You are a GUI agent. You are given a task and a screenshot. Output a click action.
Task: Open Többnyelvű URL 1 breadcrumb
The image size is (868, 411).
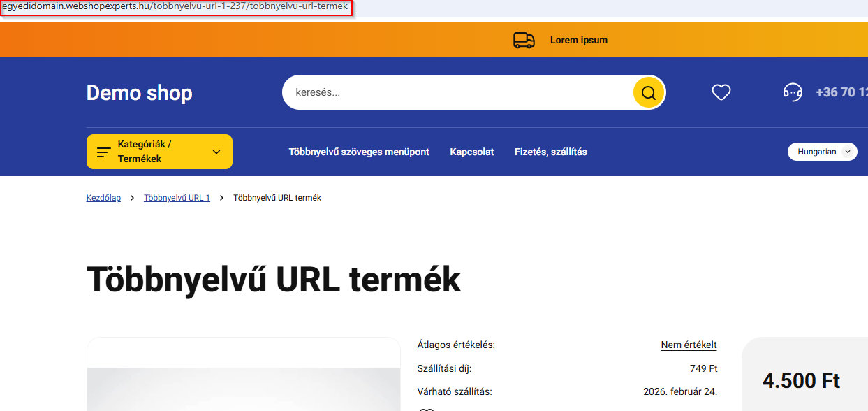click(177, 198)
